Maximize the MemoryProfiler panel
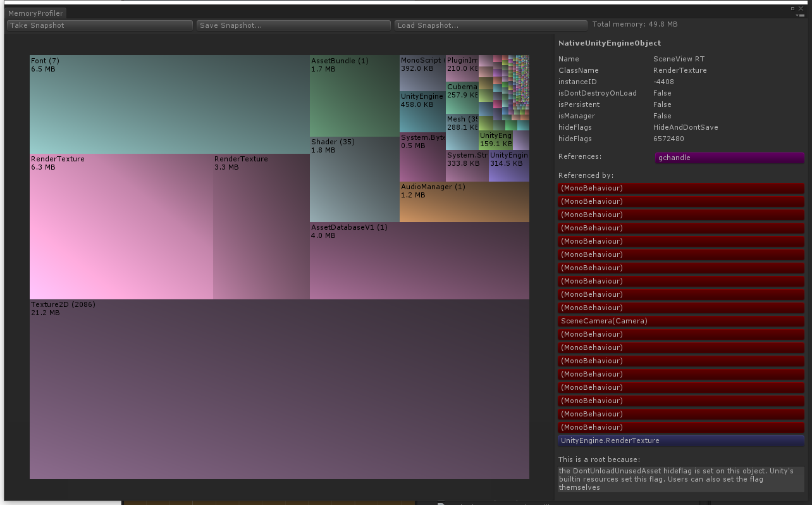812x505 pixels. [793, 8]
